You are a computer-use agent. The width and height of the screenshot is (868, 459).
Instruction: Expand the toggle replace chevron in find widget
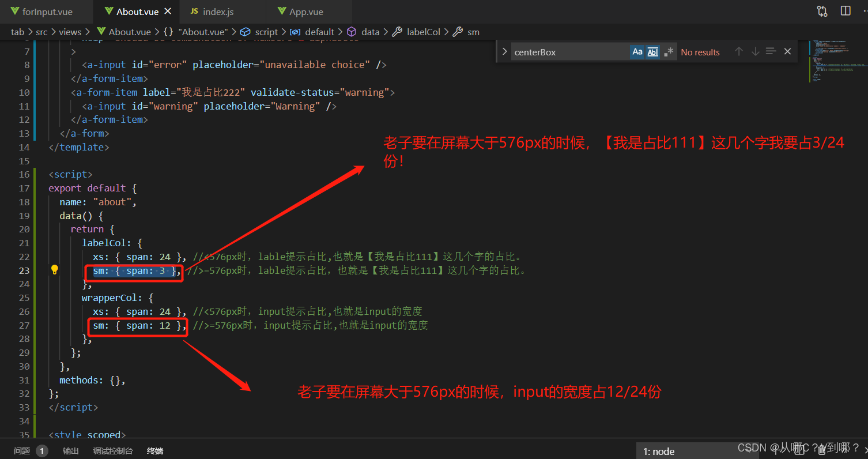tap(504, 52)
